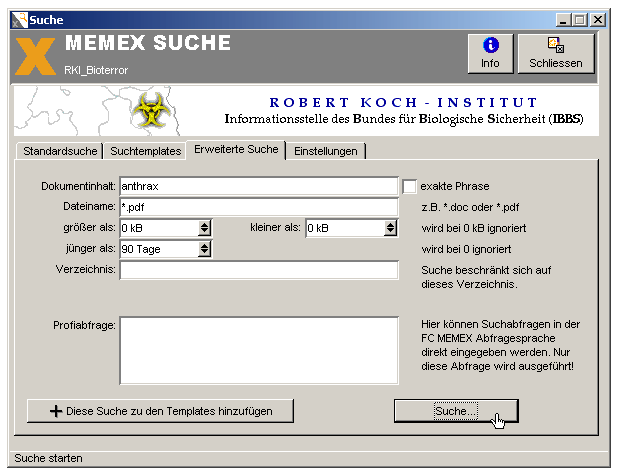Click the Informationsstelle des Bundes subtitle
The height and width of the screenshot is (475, 622).
404,119
